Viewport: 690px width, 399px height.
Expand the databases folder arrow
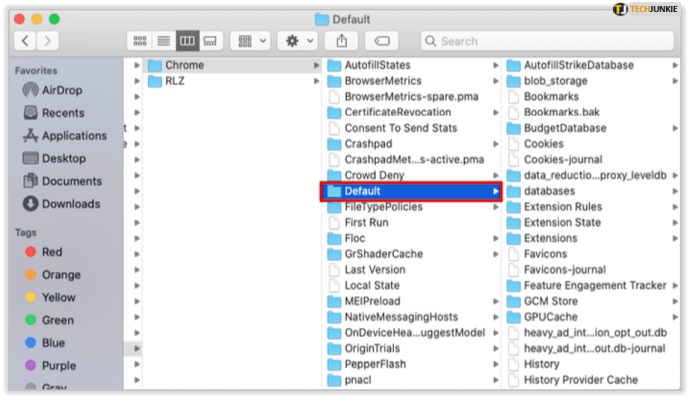675,191
